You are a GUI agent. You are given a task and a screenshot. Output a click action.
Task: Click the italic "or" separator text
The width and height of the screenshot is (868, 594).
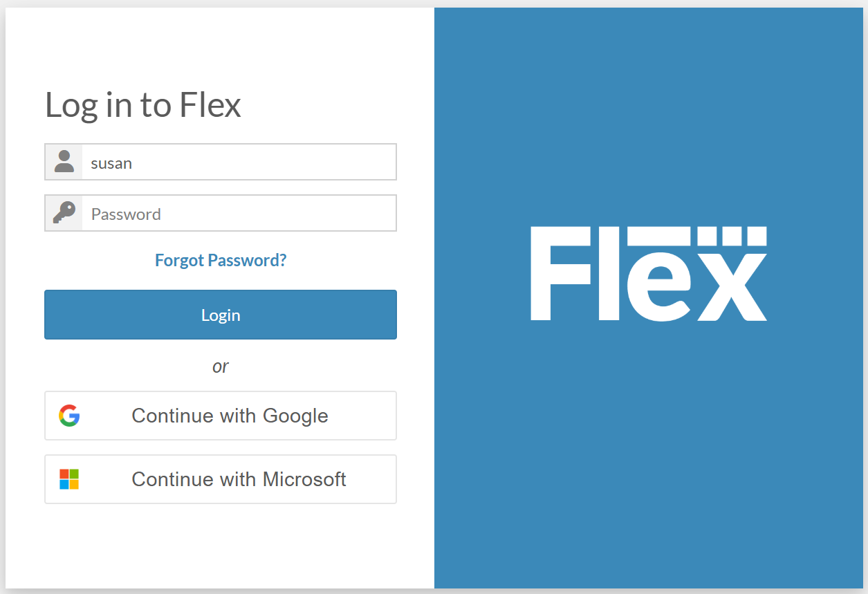221,366
